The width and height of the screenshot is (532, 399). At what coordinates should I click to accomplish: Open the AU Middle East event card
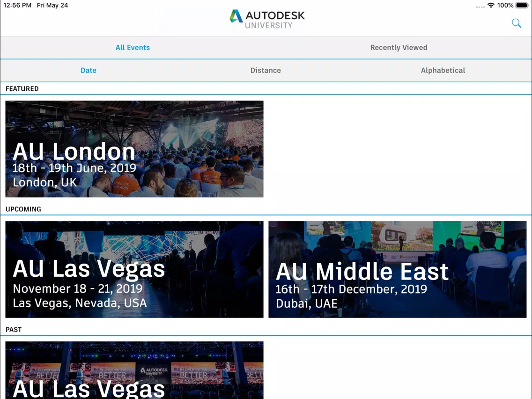[x=397, y=269]
